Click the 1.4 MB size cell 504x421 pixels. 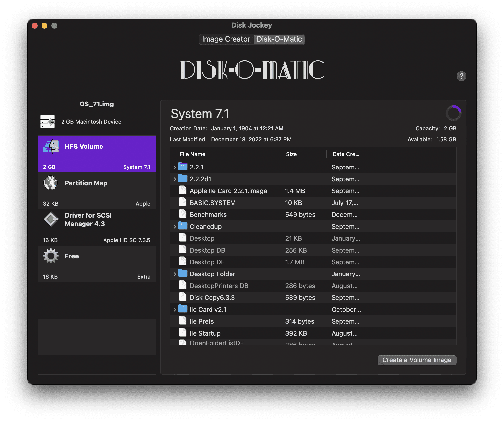pos(295,191)
